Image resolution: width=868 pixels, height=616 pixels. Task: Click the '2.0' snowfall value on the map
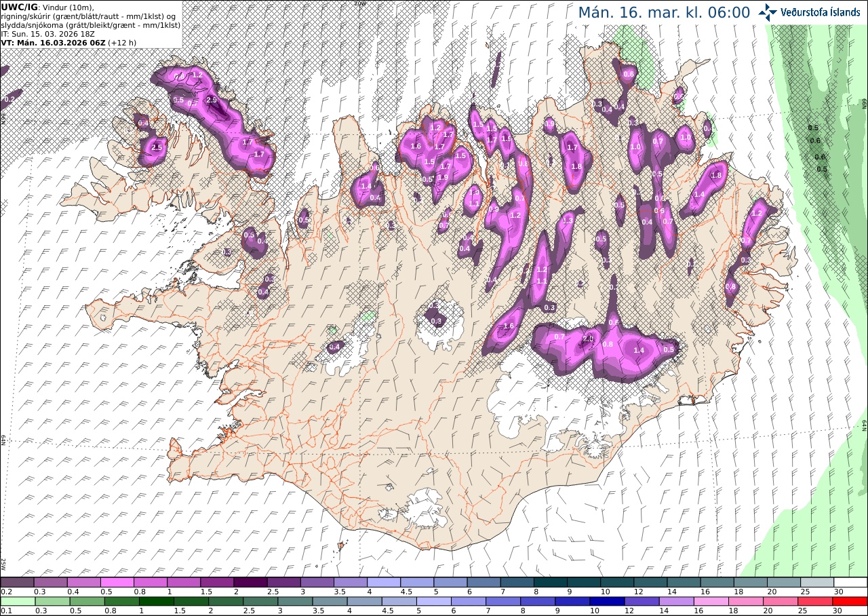[x=588, y=338]
